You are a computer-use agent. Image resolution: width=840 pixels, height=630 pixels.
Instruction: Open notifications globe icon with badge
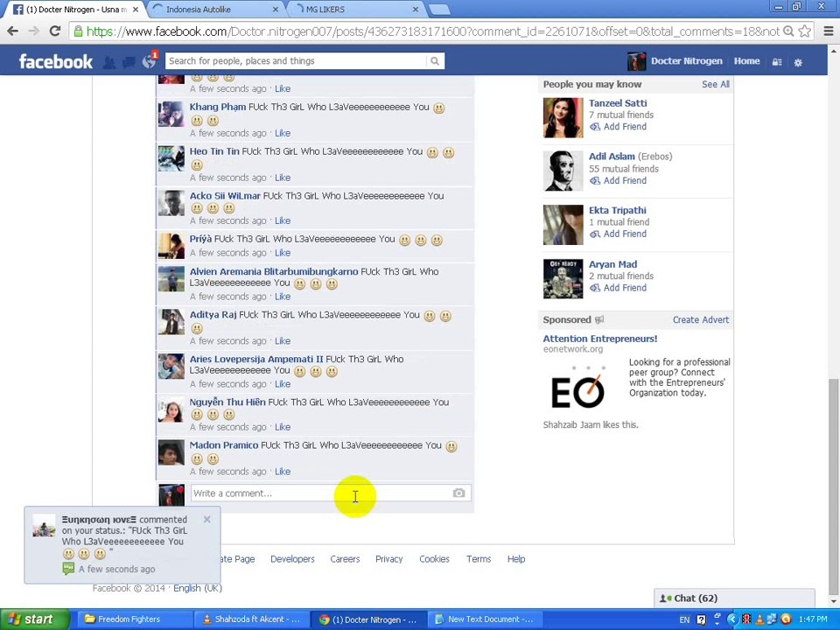tap(150, 61)
